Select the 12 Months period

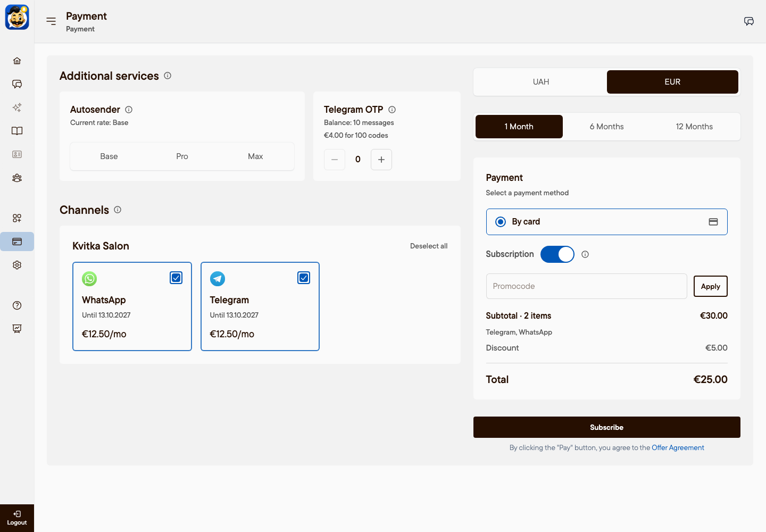(x=694, y=127)
